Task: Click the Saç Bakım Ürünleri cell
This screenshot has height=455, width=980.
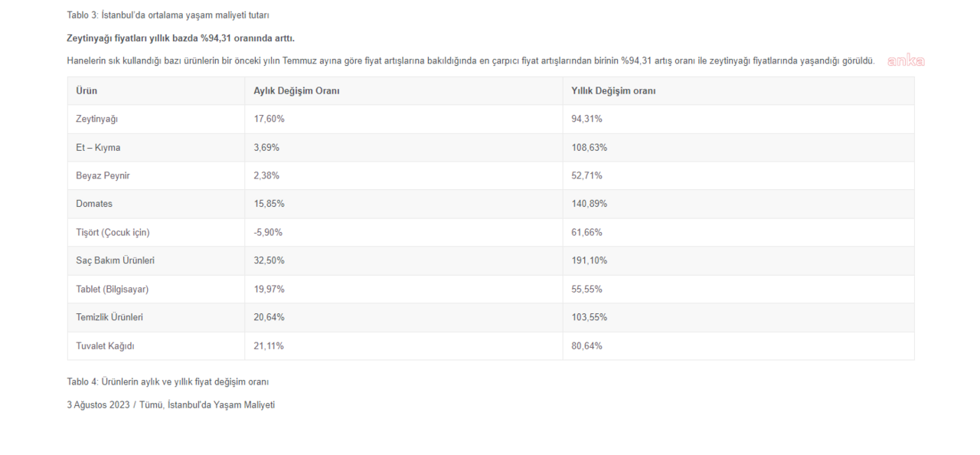Action: tap(115, 261)
